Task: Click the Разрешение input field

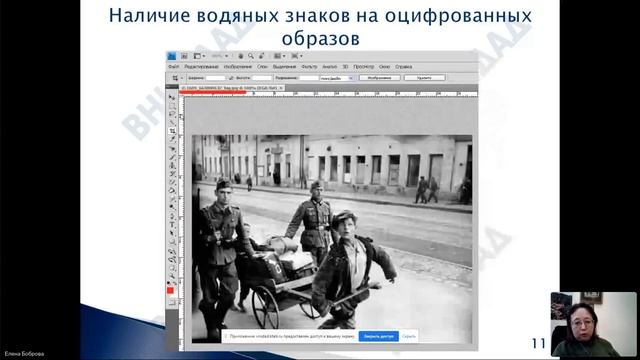Action: tap(309, 78)
